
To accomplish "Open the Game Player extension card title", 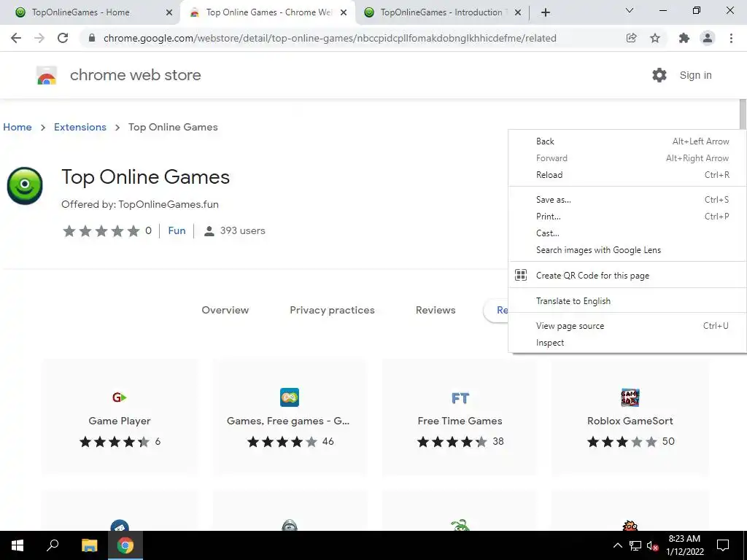I will pyautogui.click(x=119, y=421).
